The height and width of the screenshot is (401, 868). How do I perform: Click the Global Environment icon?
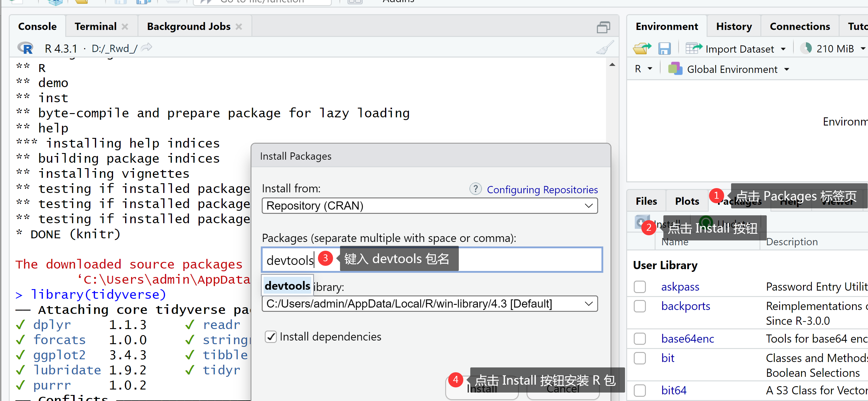[x=675, y=69]
